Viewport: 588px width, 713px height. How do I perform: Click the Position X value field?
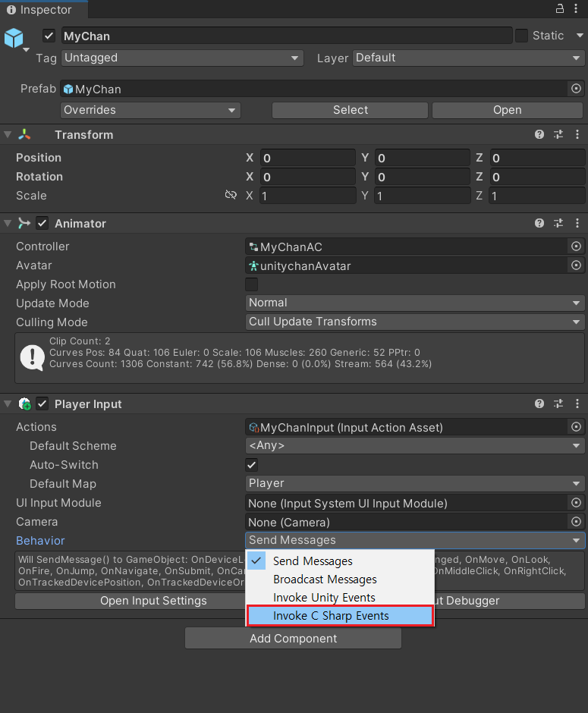(308, 158)
